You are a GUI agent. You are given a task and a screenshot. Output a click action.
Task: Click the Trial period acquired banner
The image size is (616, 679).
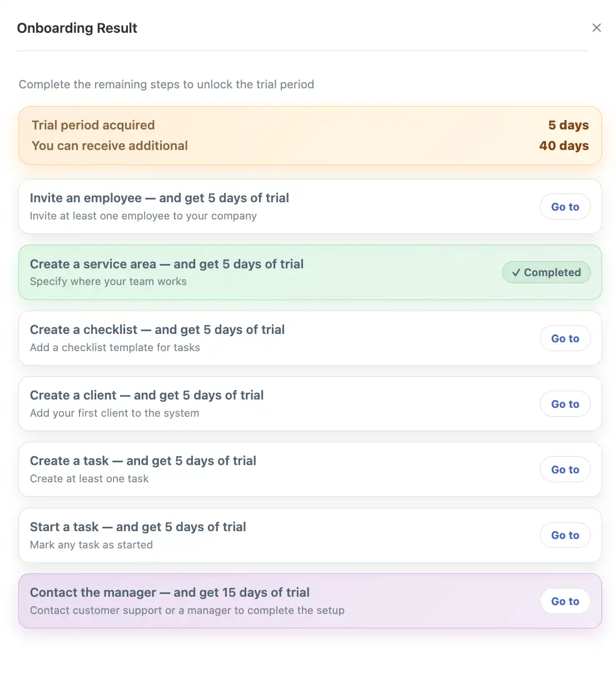point(310,135)
